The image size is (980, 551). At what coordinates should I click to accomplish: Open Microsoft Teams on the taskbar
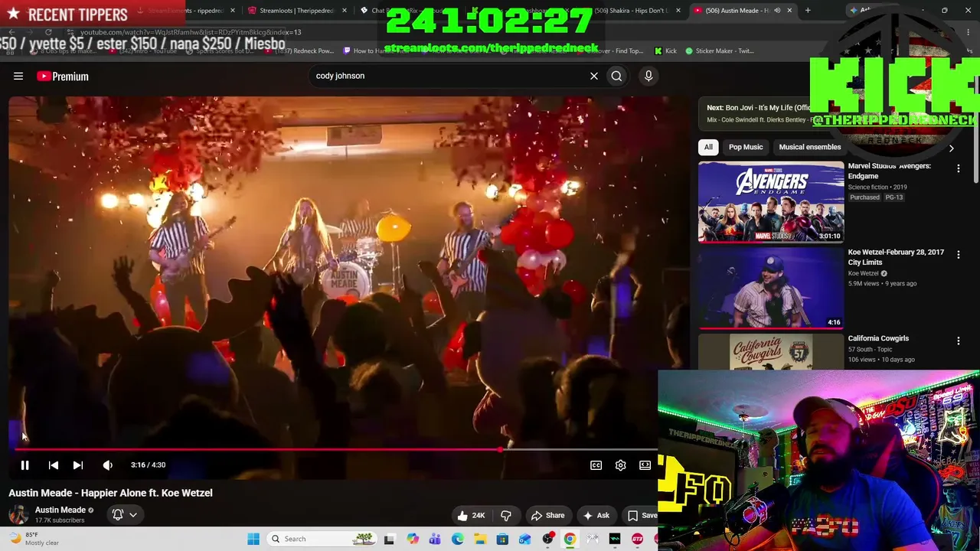click(x=435, y=539)
